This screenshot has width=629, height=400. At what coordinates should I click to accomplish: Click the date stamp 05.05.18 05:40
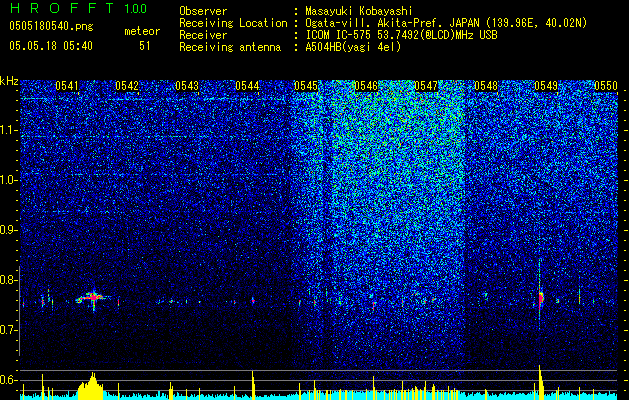tap(51, 46)
